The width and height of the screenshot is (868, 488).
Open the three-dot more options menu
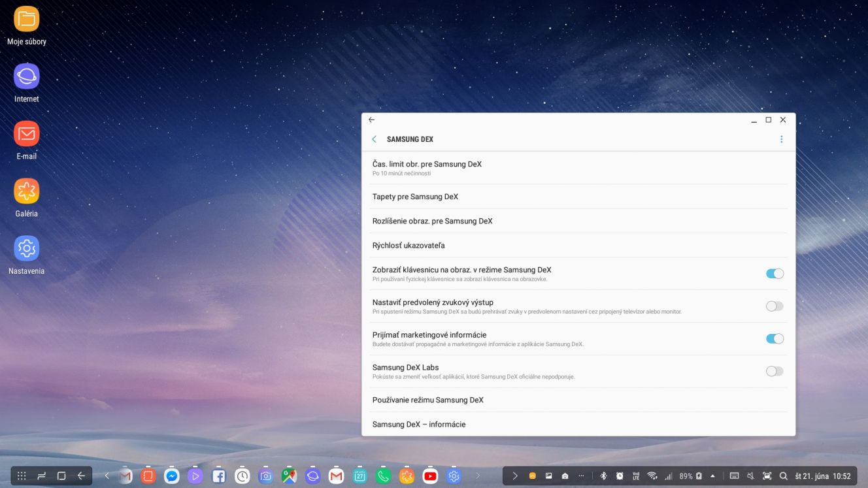tap(781, 139)
